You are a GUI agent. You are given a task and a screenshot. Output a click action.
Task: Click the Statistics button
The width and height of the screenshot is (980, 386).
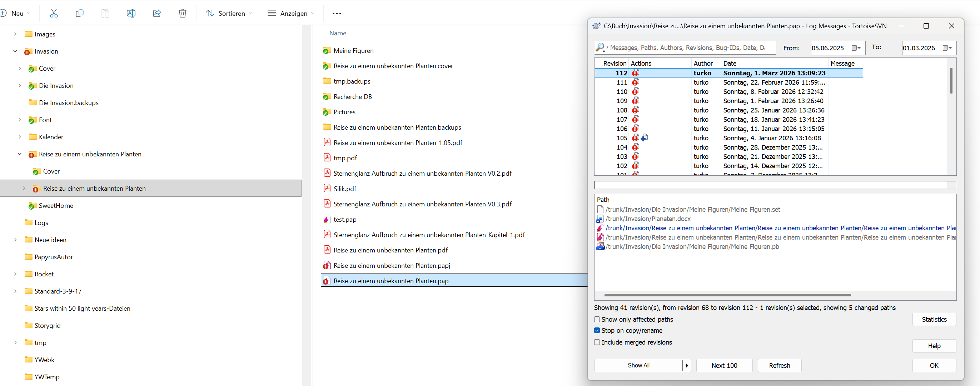tap(934, 320)
